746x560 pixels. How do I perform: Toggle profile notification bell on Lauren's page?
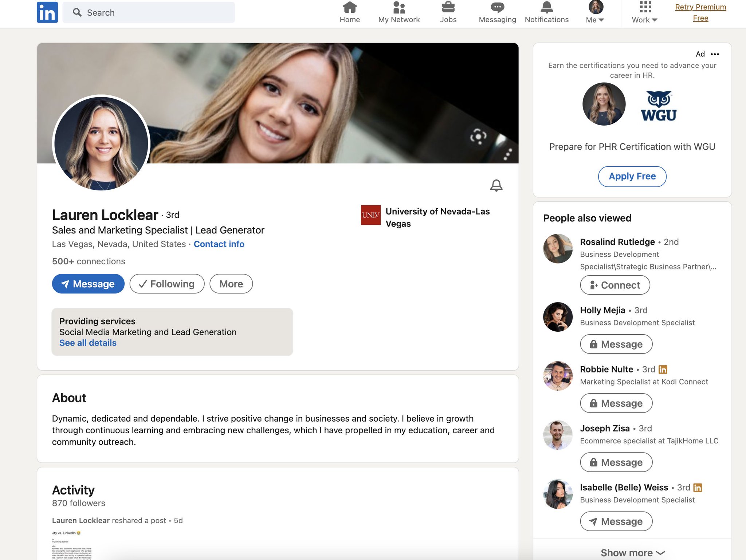click(496, 185)
